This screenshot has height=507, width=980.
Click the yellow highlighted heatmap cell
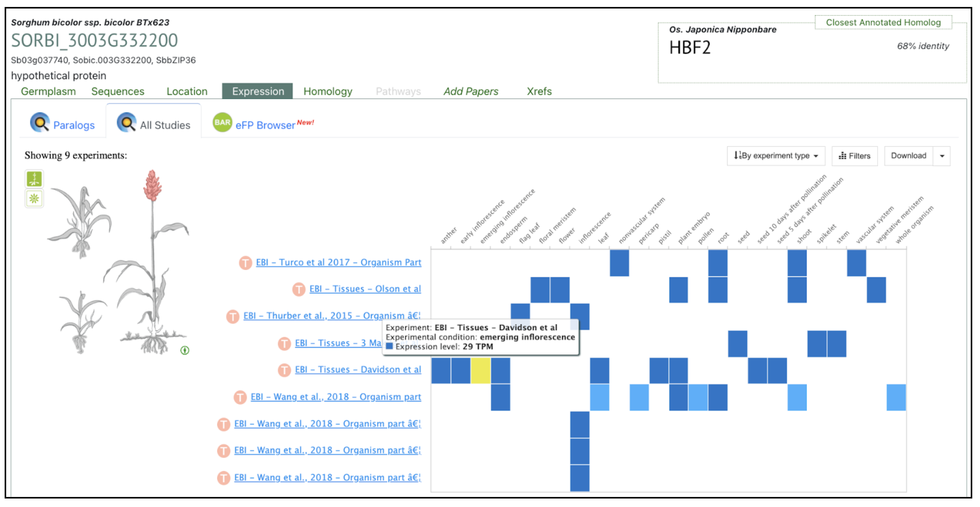click(480, 371)
